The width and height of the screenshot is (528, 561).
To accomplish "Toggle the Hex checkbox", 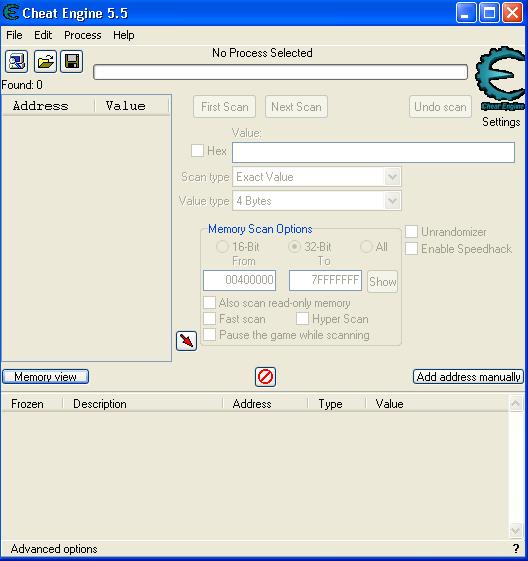I will click(x=197, y=151).
